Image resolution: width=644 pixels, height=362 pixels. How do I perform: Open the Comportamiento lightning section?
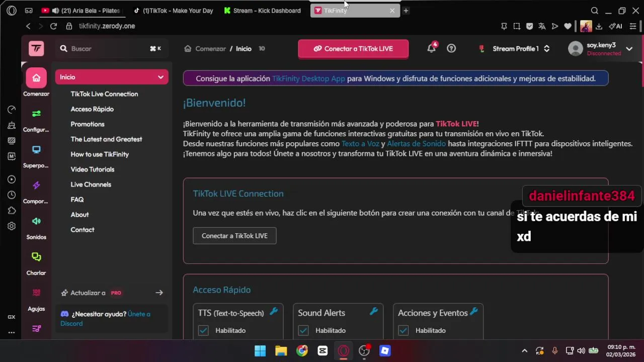36,186
